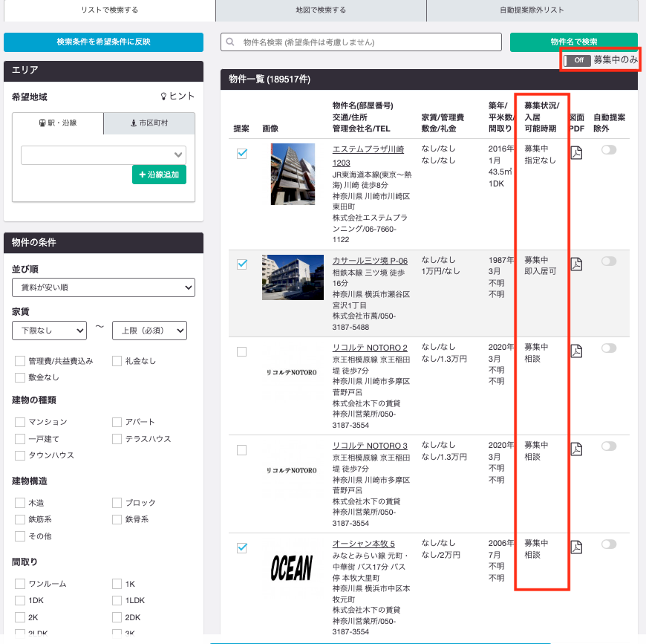This screenshot has width=646, height=644.
Task: Check ブロック structure option
Action: [x=117, y=503]
